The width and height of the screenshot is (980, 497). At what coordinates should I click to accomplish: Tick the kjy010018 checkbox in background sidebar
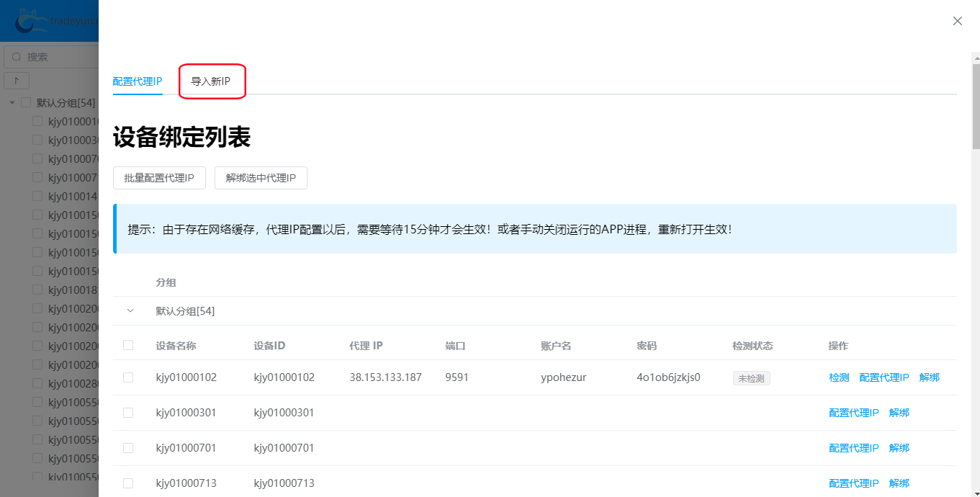click(x=37, y=290)
